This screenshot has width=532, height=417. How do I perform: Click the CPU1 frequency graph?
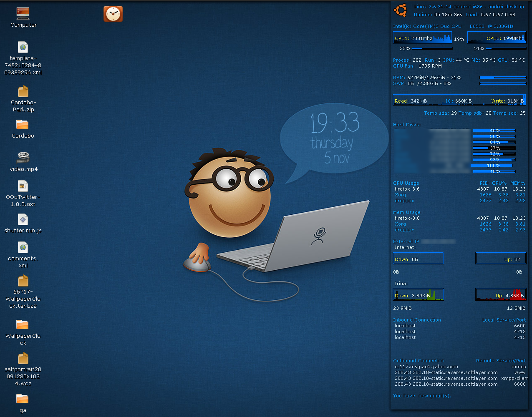[422, 38]
